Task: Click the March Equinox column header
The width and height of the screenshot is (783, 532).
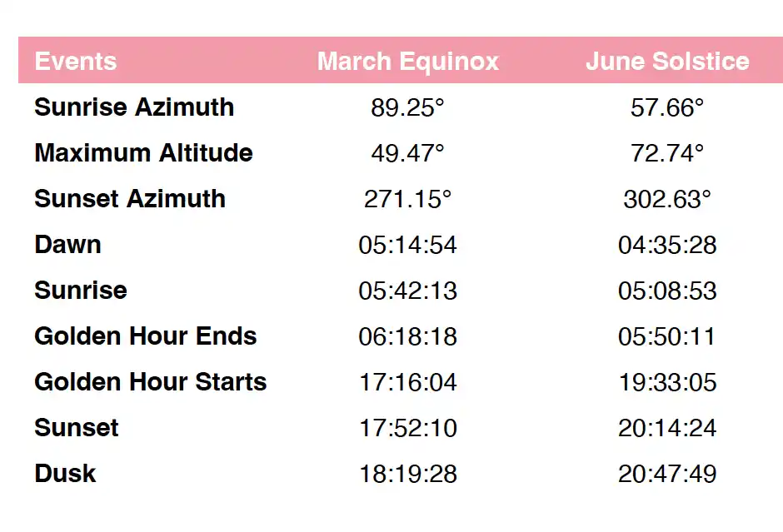Action: pyautogui.click(x=407, y=62)
